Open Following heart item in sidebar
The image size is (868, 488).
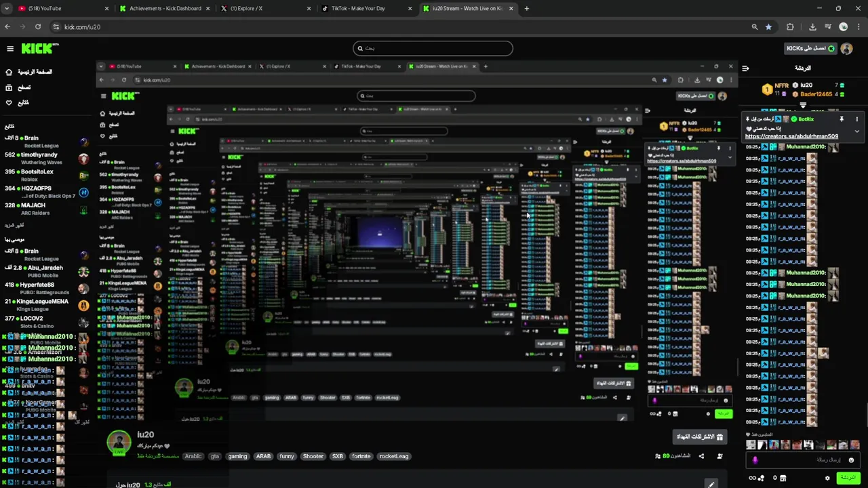coord(17,102)
